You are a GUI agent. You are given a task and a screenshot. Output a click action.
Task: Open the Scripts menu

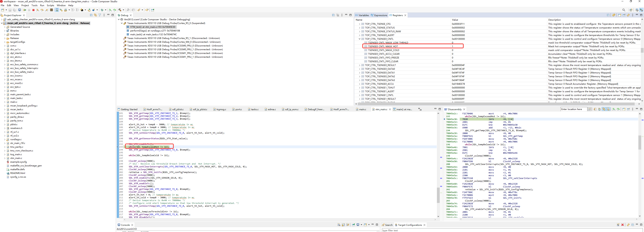50,5
